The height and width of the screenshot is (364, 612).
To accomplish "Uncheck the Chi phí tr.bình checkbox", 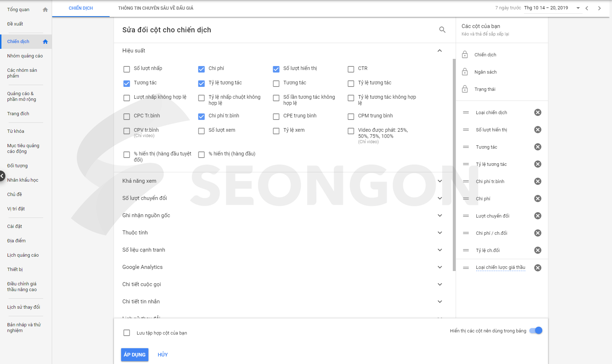I will pyautogui.click(x=201, y=117).
